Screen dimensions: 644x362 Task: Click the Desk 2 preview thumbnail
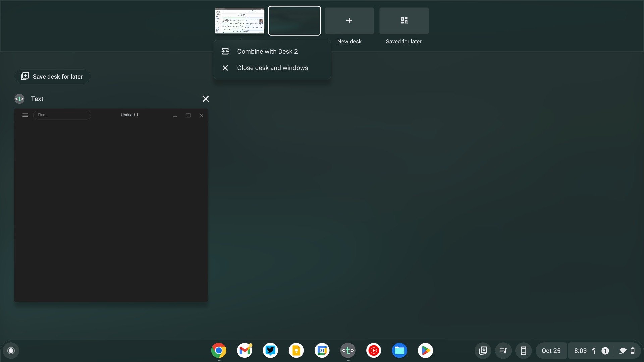[294, 20]
